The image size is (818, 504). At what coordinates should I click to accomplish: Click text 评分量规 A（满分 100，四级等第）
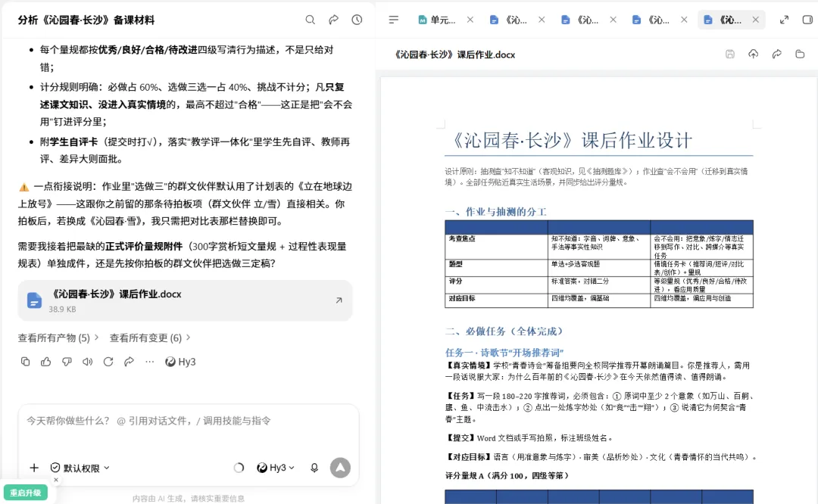tap(507, 475)
